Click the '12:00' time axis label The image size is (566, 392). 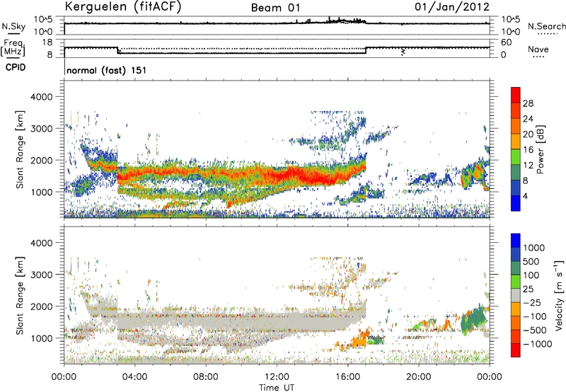(x=277, y=377)
